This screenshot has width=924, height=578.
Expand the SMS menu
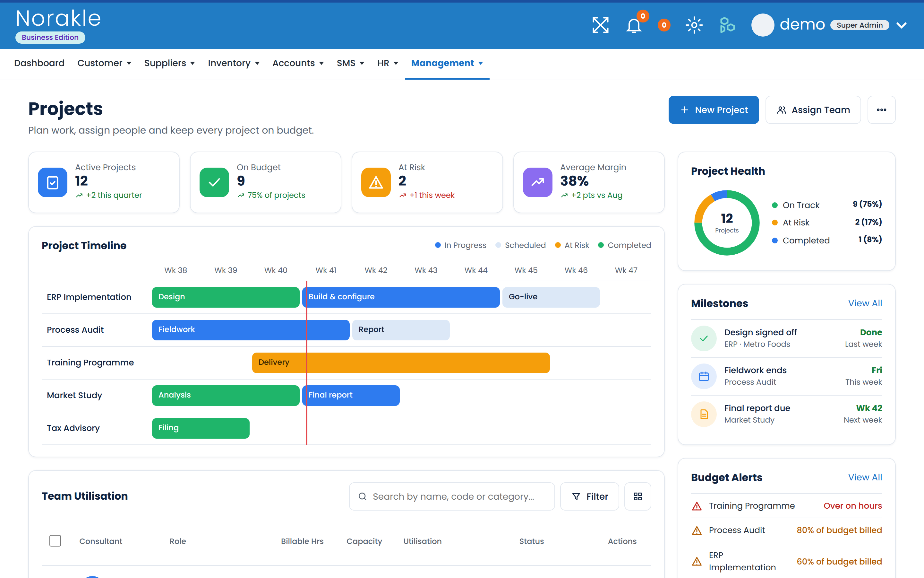point(350,63)
